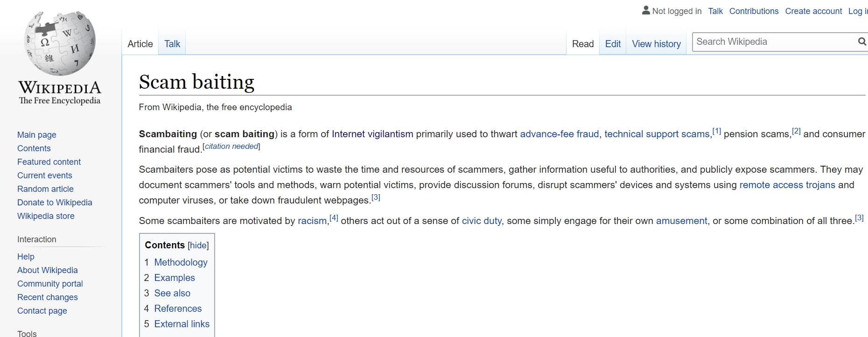The width and height of the screenshot is (868, 337).
Task: Follow the amusement link
Action: tap(681, 221)
